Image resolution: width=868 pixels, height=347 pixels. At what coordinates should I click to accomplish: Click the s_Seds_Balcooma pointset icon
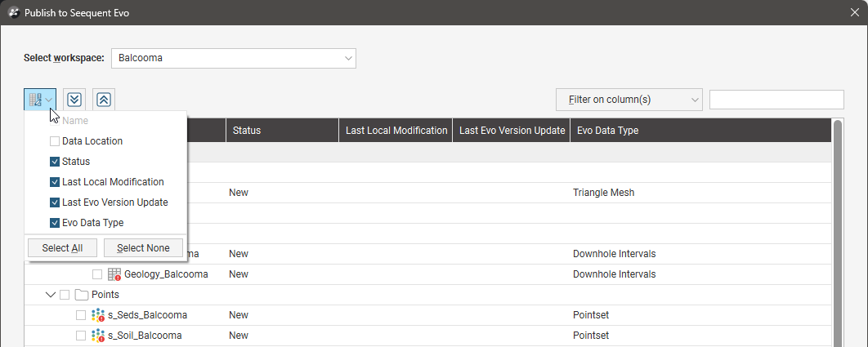98,315
